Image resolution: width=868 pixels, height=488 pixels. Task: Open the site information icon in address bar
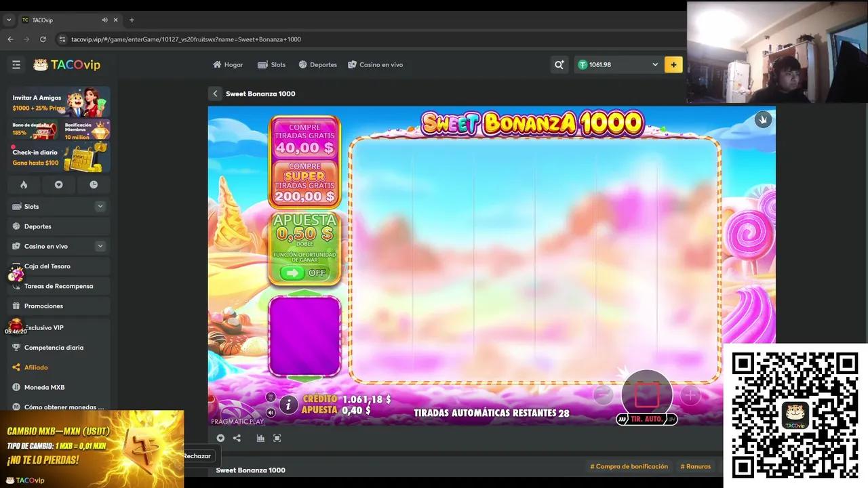[x=62, y=39]
